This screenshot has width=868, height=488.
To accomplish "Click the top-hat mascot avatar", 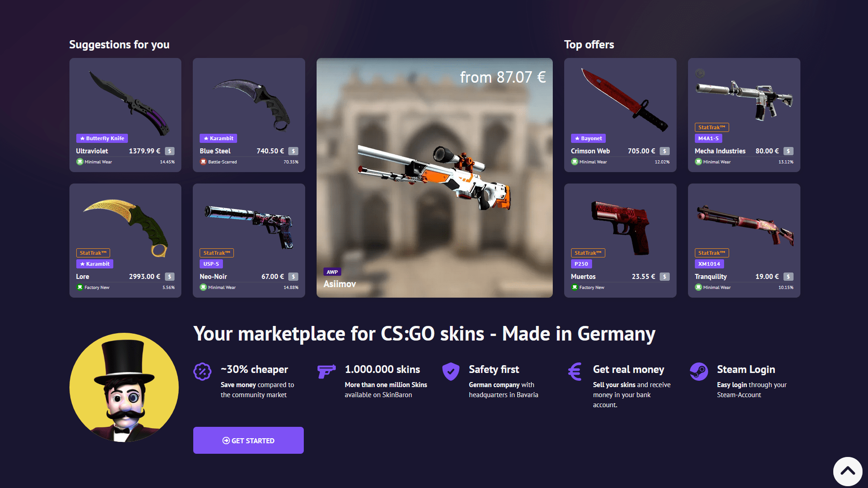I will 124,387.
